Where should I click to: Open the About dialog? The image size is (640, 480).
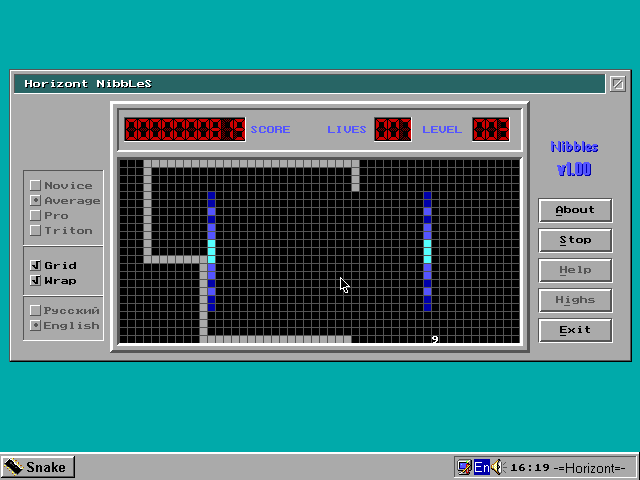[575, 210]
